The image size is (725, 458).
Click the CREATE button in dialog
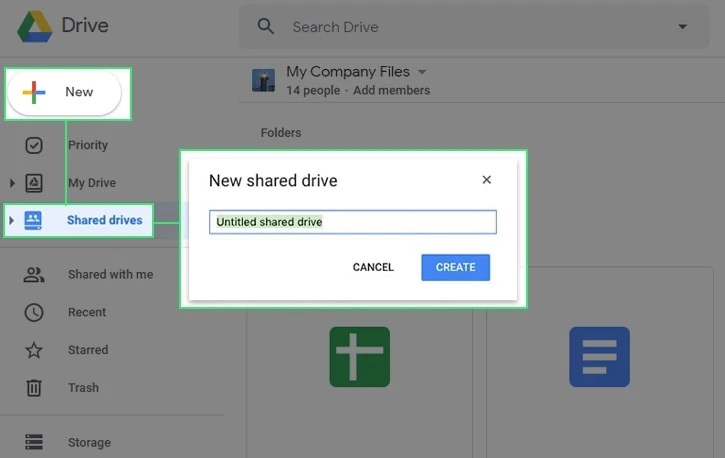pyautogui.click(x=455, y=267)
